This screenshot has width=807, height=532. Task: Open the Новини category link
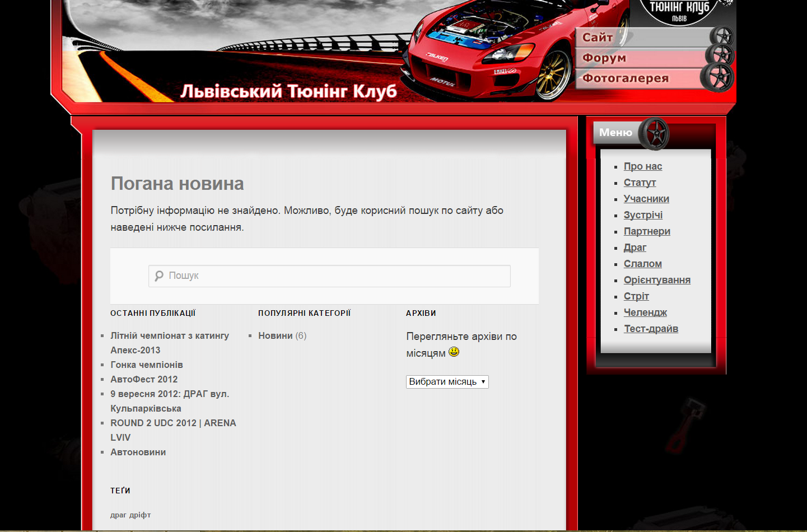pos(276,335)
